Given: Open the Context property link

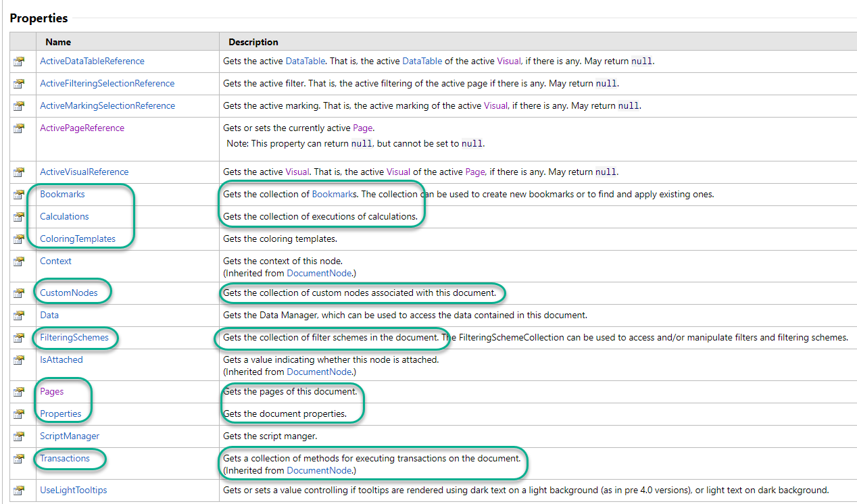Looking at the screenshot, I should 55,261.
